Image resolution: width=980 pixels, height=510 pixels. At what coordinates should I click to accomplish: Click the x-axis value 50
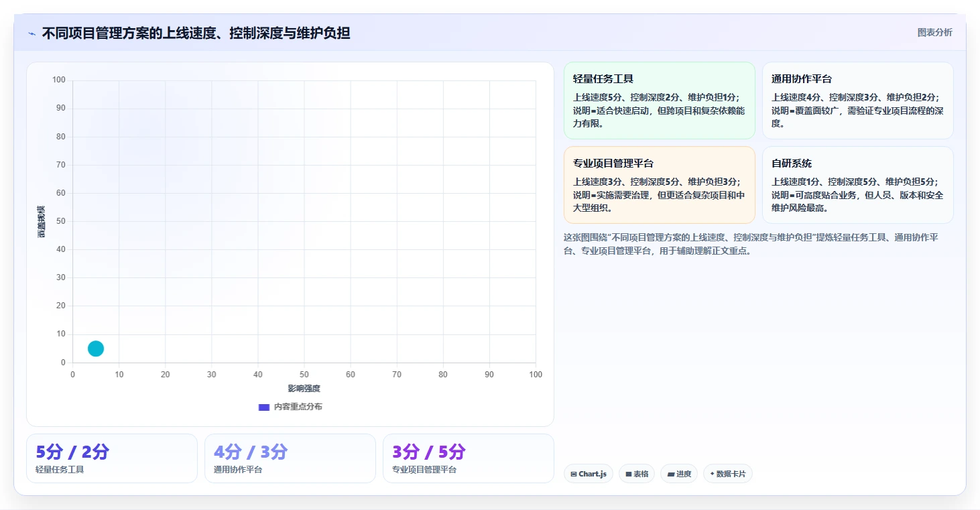304,375
